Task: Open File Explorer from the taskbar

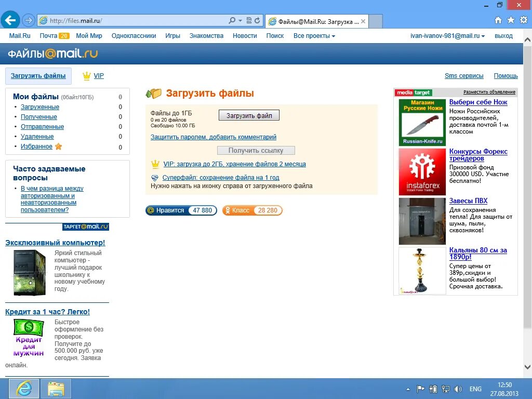Action: [x=56, y=389]
